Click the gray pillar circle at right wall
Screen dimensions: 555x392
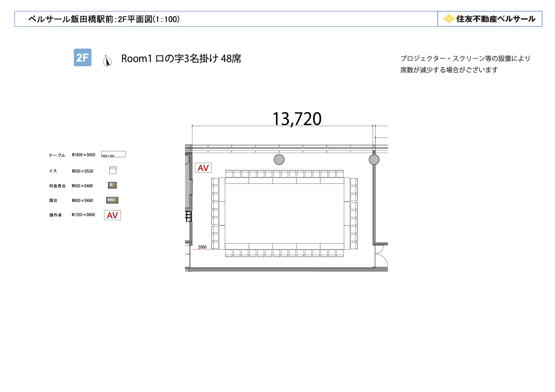click(374, 160)
